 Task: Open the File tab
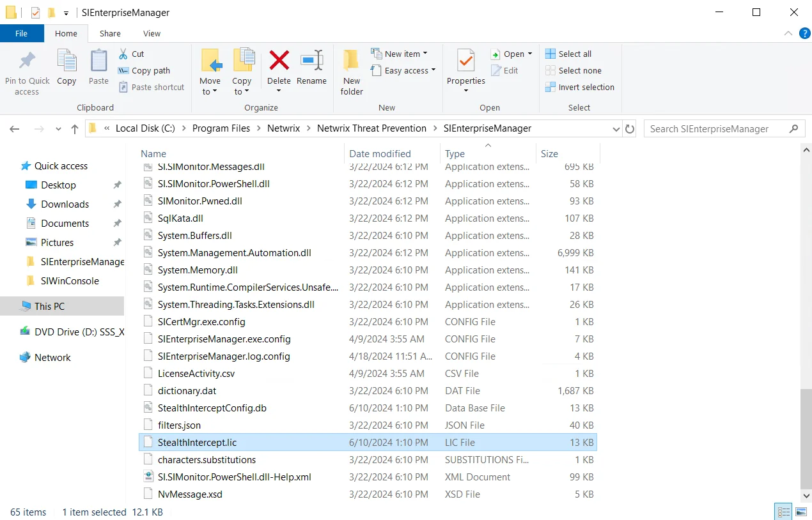point(22,33)
